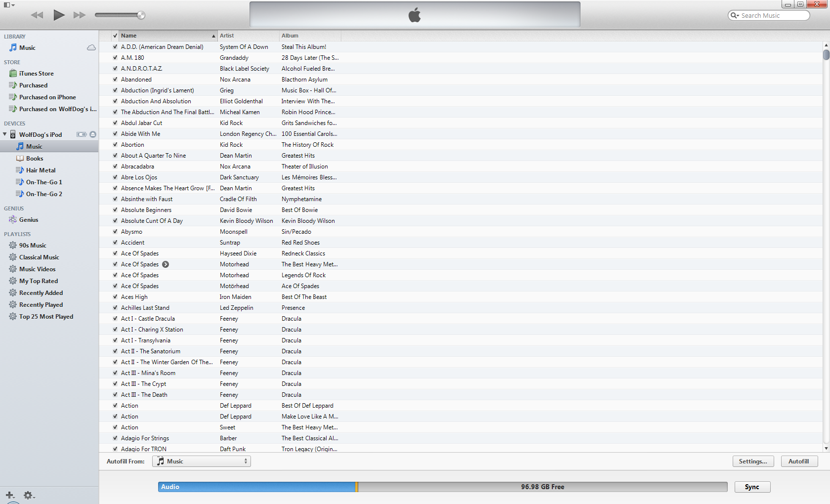Uncheck the A.M. 180 song checkbox
The height and width of the screenshot is (504, 830).
click(115, 58)
